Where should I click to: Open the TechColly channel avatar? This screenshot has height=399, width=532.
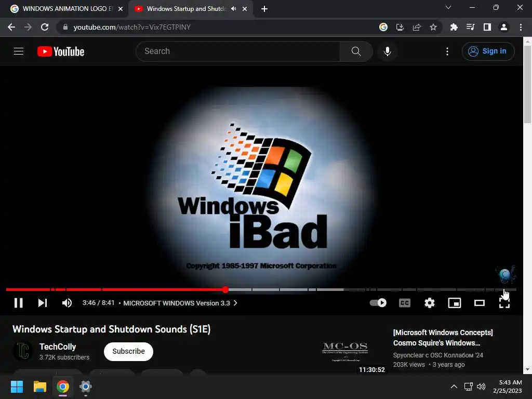click(23, 351)
